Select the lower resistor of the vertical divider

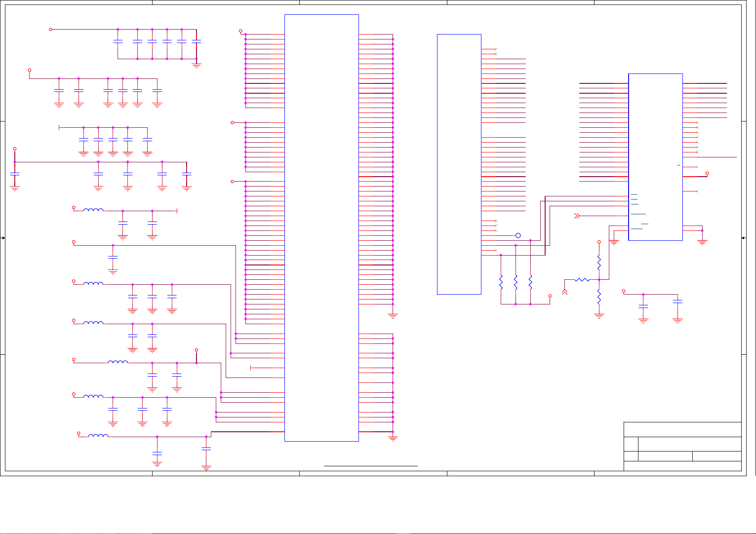tap(599, 296)
